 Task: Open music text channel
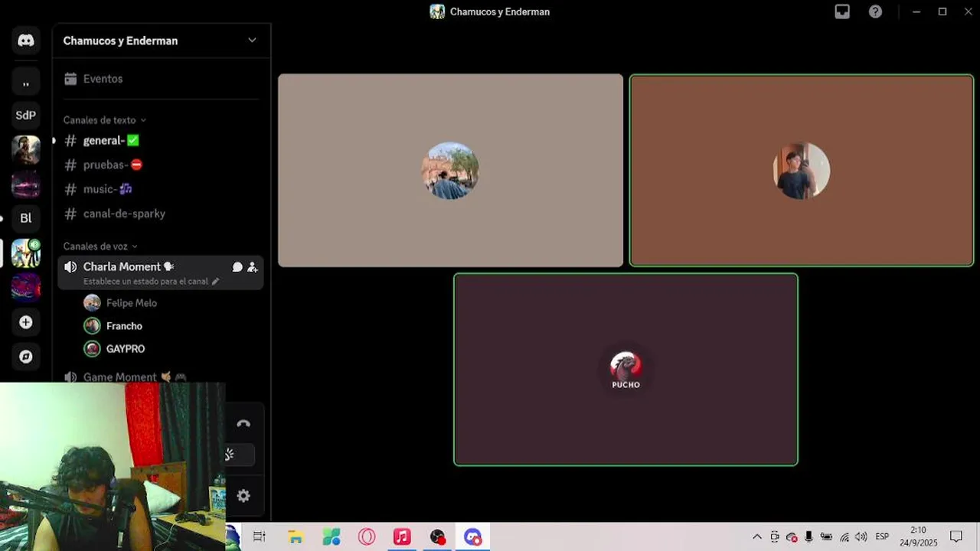[161, 189]
